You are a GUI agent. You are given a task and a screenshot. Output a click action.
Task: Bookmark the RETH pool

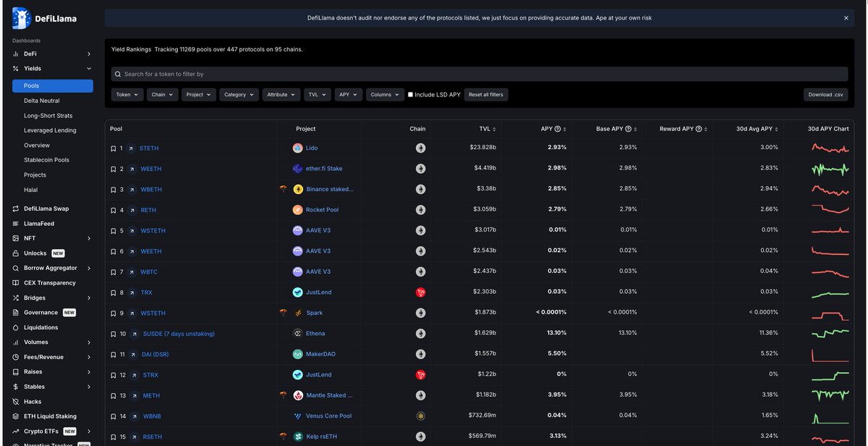click(x=113, y=210)
